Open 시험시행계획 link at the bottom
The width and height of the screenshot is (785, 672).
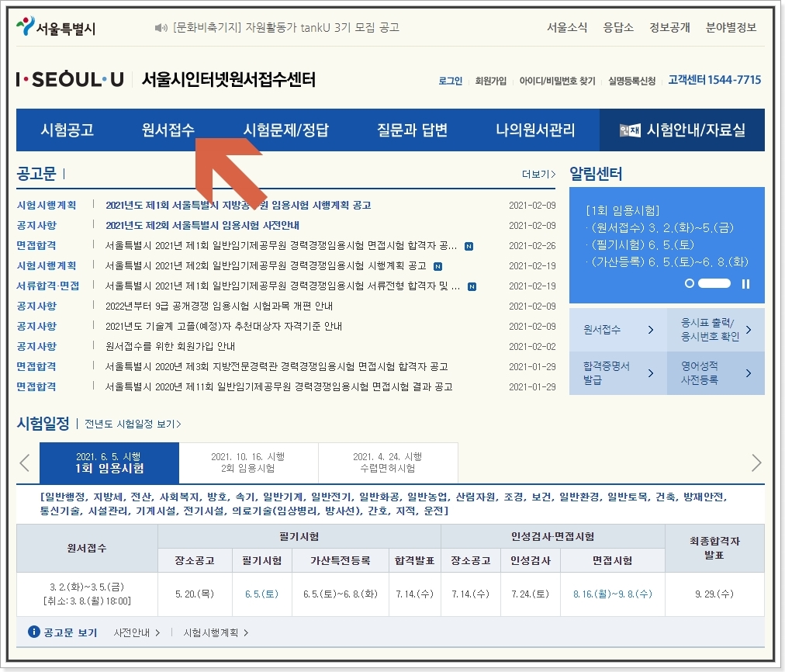[216, 632]
